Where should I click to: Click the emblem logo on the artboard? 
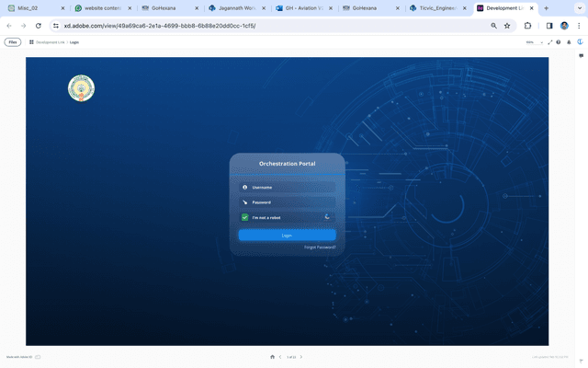click(81, 88)
